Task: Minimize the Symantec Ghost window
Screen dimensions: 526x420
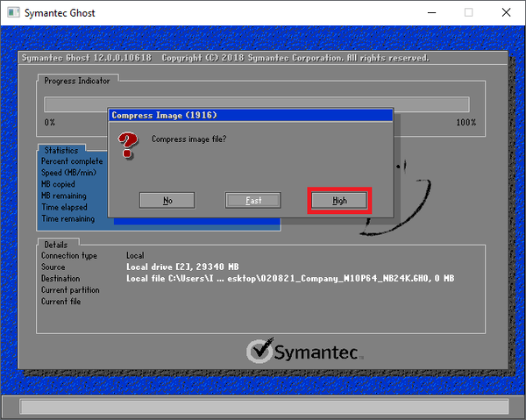Action: point(431,13)
